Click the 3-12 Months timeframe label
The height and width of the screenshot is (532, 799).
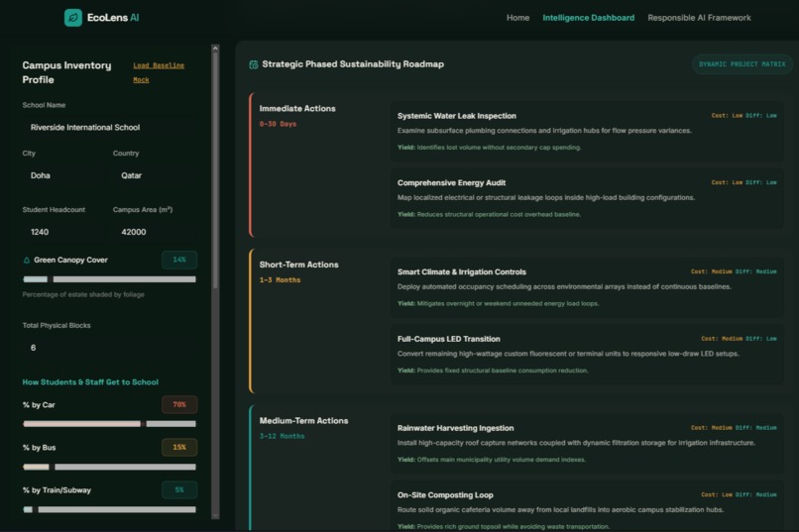click(282, 436)
